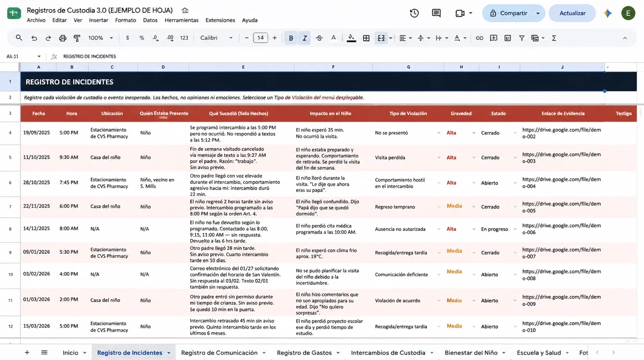Undo the last action

pos(34,38)
